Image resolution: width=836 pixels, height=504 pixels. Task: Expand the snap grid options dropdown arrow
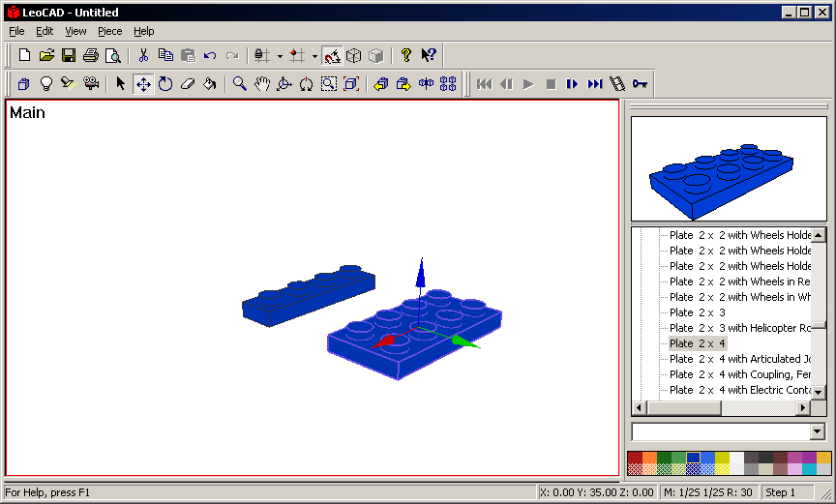(x=314, y=56)
